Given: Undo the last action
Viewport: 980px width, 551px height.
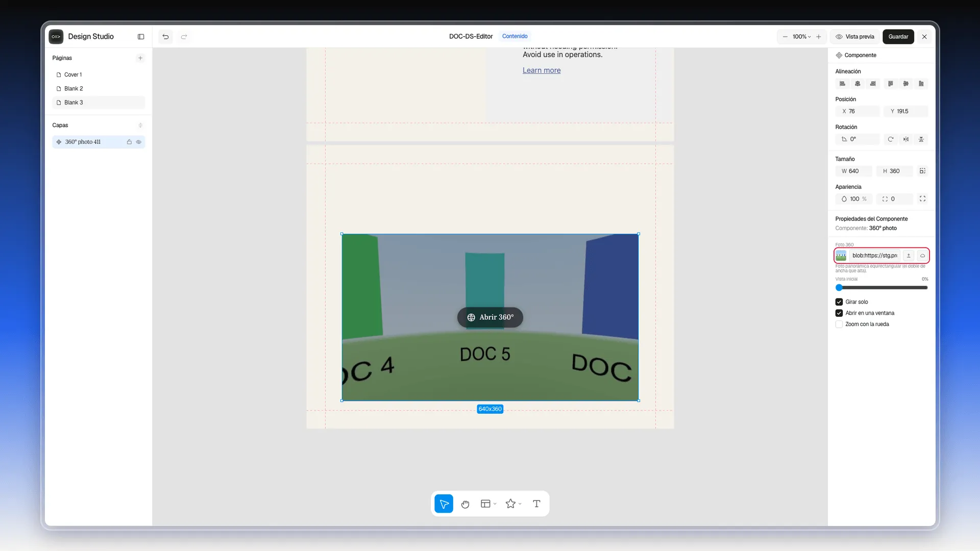Looking at the screenshot, I should point(165,37).
